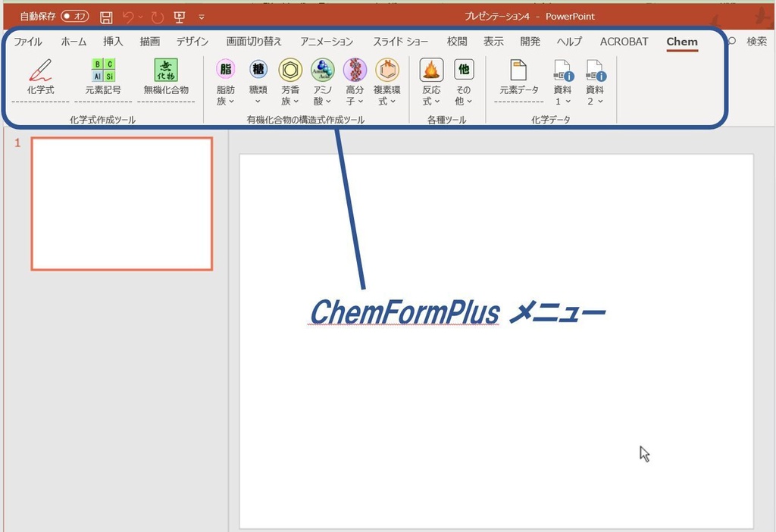
Task: Expand the 反応式 dropdown arrow
Action: (x=437, y=102)
